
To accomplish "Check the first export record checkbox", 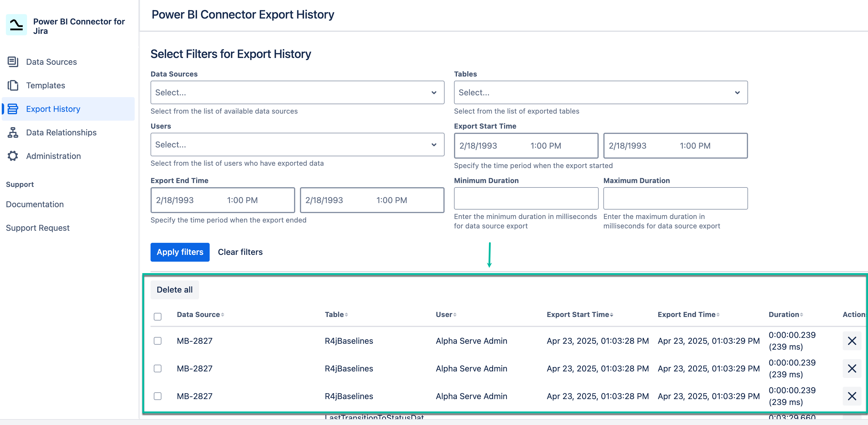I will pos(157,341).
